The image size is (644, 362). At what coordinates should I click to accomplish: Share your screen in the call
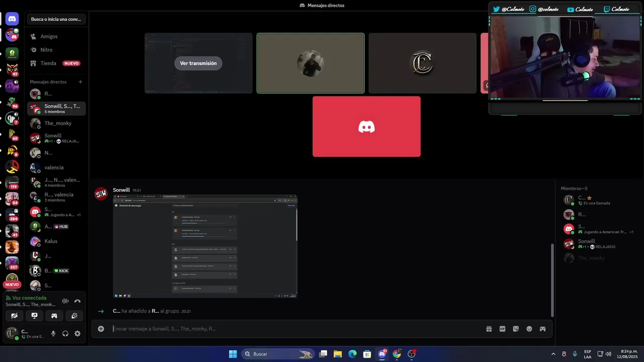pyautogui.click(x=34, y=316)
